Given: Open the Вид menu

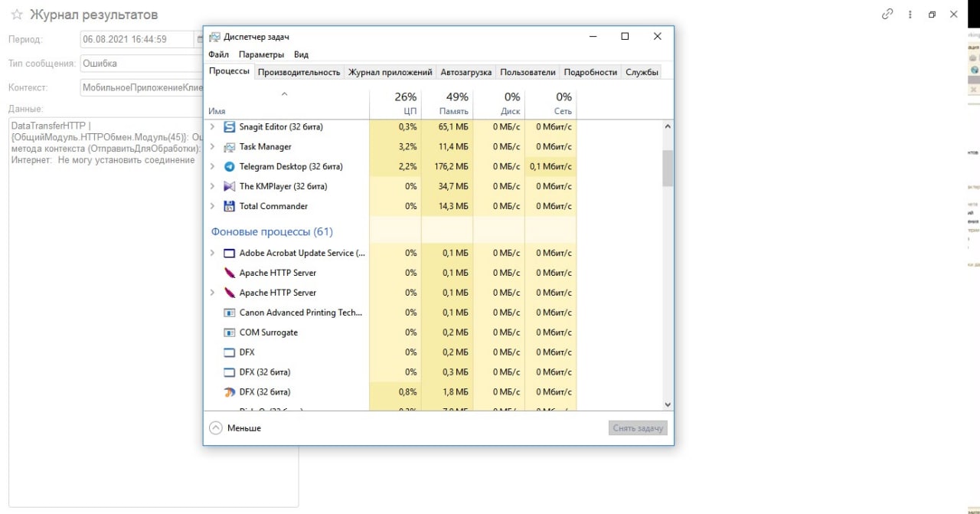Looking at the screenshot, I should (x=302, y=54).
